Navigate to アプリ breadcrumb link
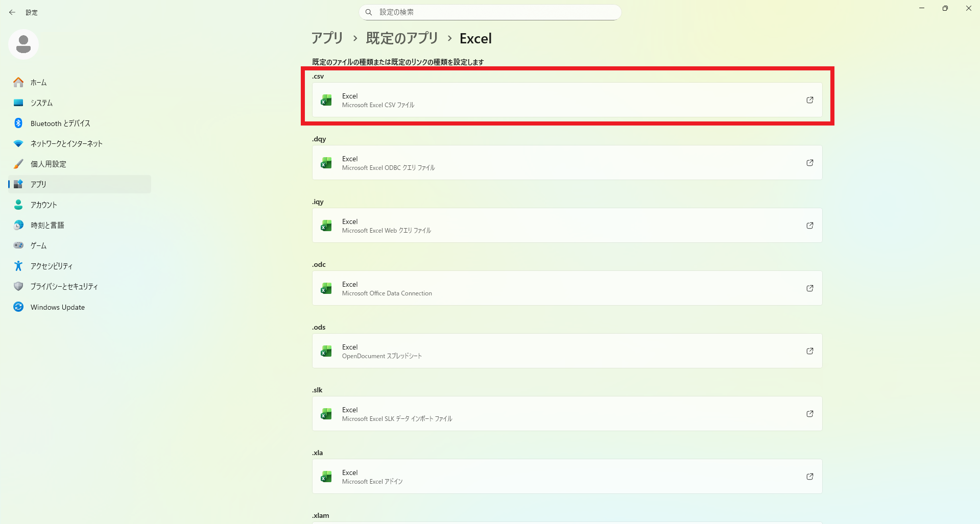This screenshot has height=524, width=980. click(x=327, y=38)
